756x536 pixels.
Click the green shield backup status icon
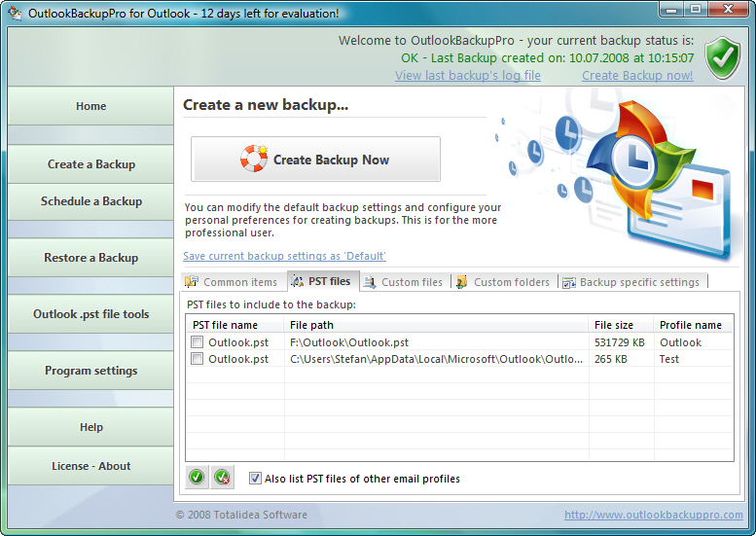(x=722, y=57)
